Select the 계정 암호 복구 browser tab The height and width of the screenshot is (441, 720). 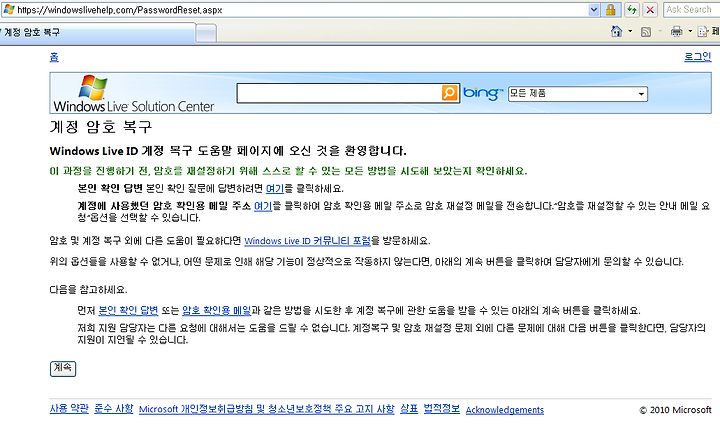tap(97, 33)
